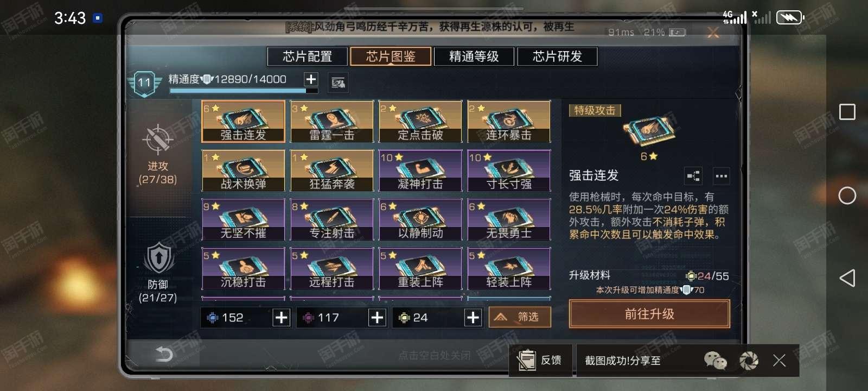Expand the three-dots more options menu

coord(721,176)
